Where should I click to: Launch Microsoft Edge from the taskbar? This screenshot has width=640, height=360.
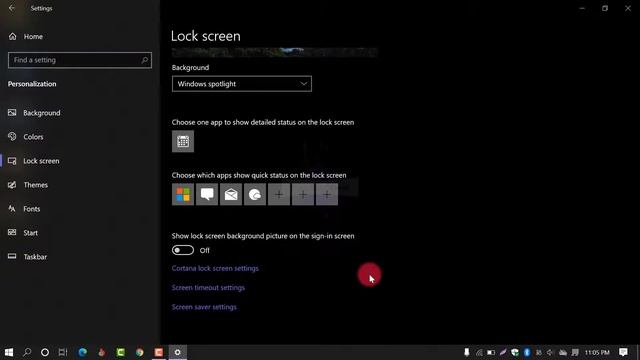82,352
